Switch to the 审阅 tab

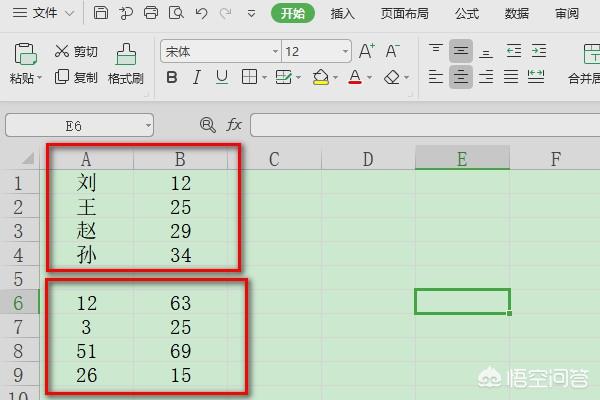click(x=567, y=14)
